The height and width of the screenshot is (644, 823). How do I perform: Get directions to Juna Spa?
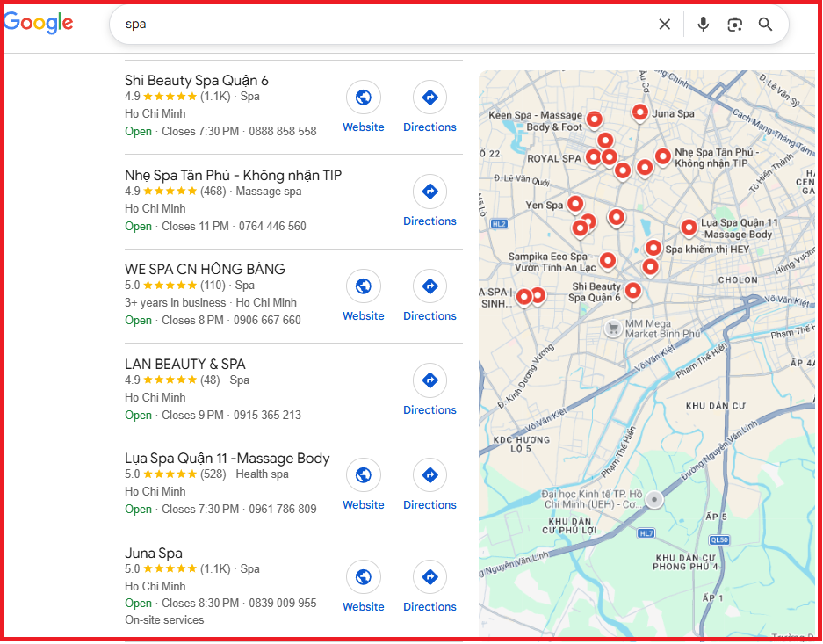(x=430, y=577)
